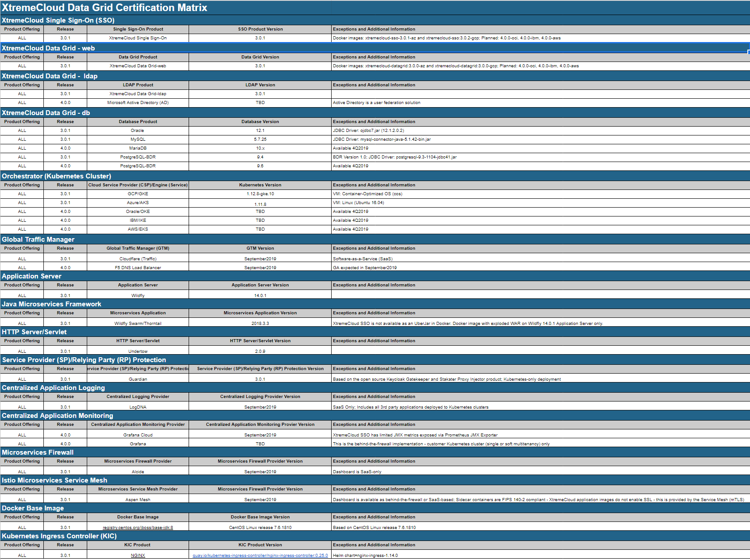Click the 'SSO Product Version' column header
Image resolution: width=750 pixels, height=560 pixels.
pos(260,29)
